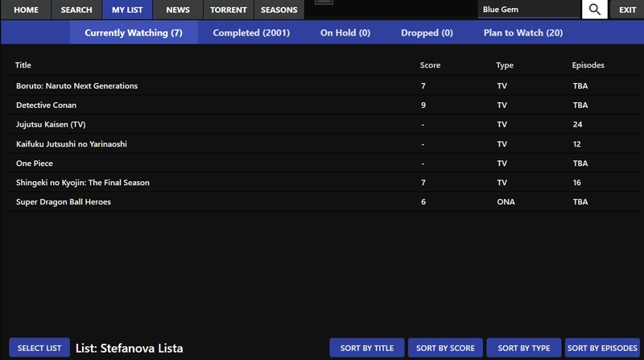Select Super Dragon Ball Heroes title
644x360 pixels.
pos(64,202)
